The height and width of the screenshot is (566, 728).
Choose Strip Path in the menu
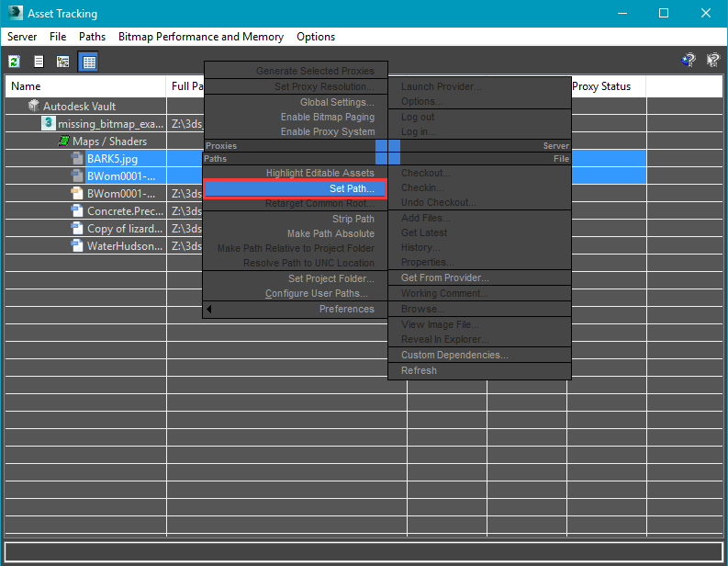click(x=353, y=219)
